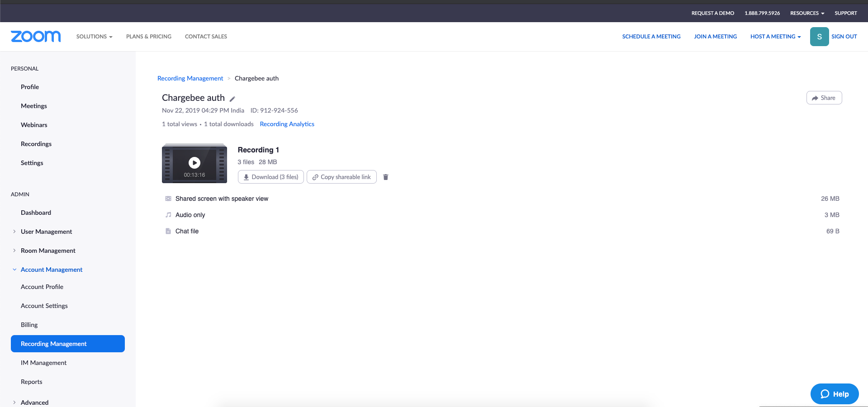This screenshot has width=868, height=407.
Task: Select Recording Management in the sidebar
Action: (x=68, y=344)
